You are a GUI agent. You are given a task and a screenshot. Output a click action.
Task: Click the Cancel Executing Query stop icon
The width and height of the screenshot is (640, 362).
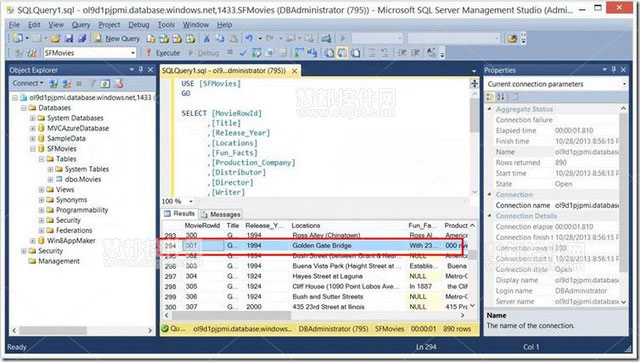click(230, 53)
